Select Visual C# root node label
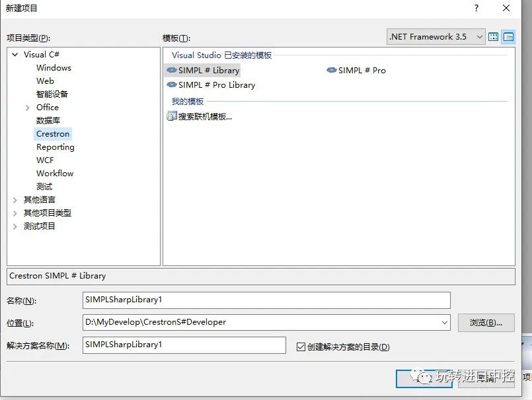Viewport: 532px width, 400px height. pyautogui.click(x=42, y=55)
